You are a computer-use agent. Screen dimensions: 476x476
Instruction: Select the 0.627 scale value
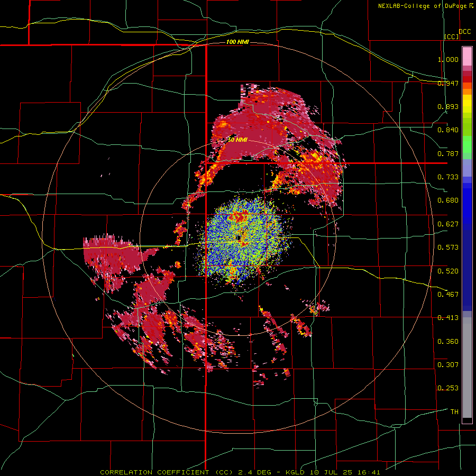[448, 224]
